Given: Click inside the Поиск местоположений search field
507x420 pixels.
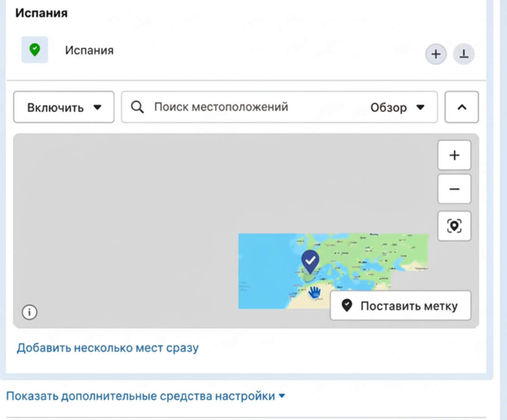Looking at the screenshot, I should pyautogui.click(x=222, y=107).
